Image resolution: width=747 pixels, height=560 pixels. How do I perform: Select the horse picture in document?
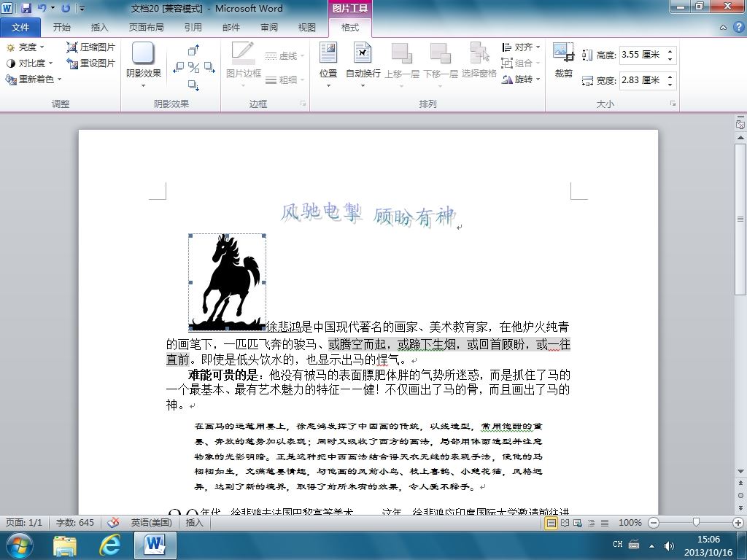pyautogui.click(x=228, y=282)
